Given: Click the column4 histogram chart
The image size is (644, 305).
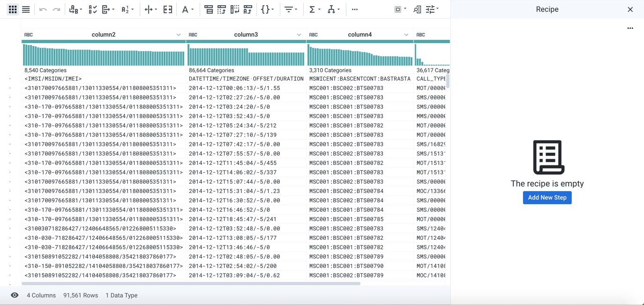Looking at the screenshot, I should [360, 55].
